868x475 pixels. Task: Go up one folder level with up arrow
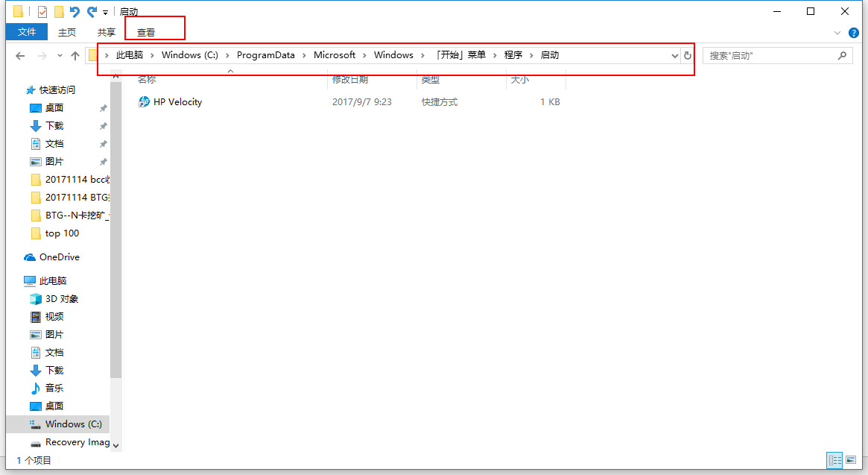pyautogui.click(x=75, y=56)
